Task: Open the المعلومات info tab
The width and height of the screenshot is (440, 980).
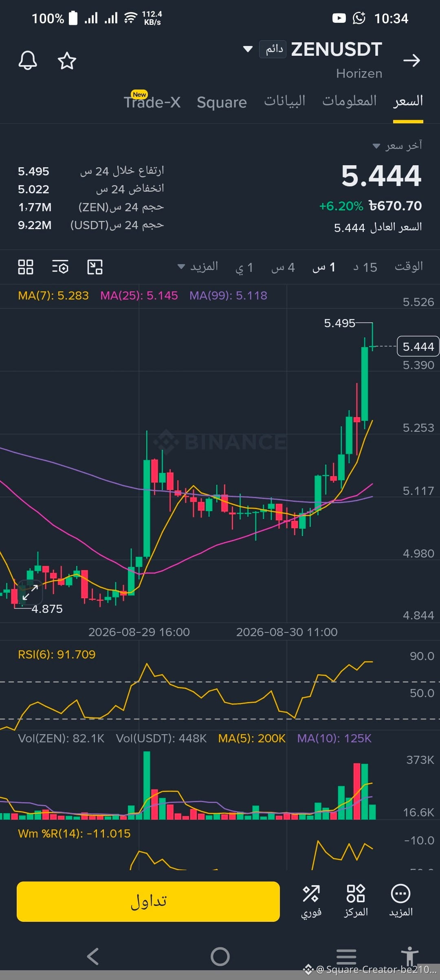Action: (350, 101)
